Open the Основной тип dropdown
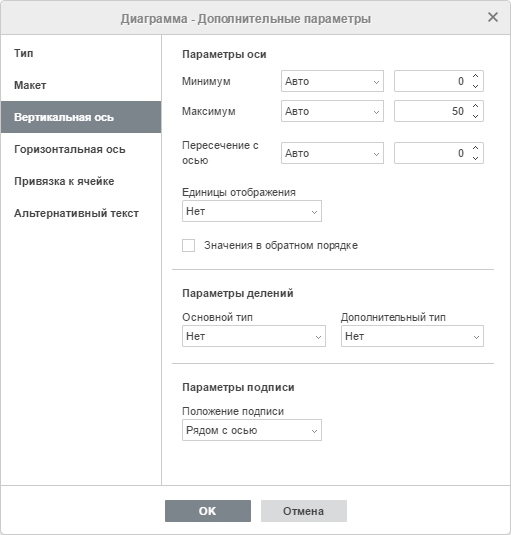 [x=254, y=336]
